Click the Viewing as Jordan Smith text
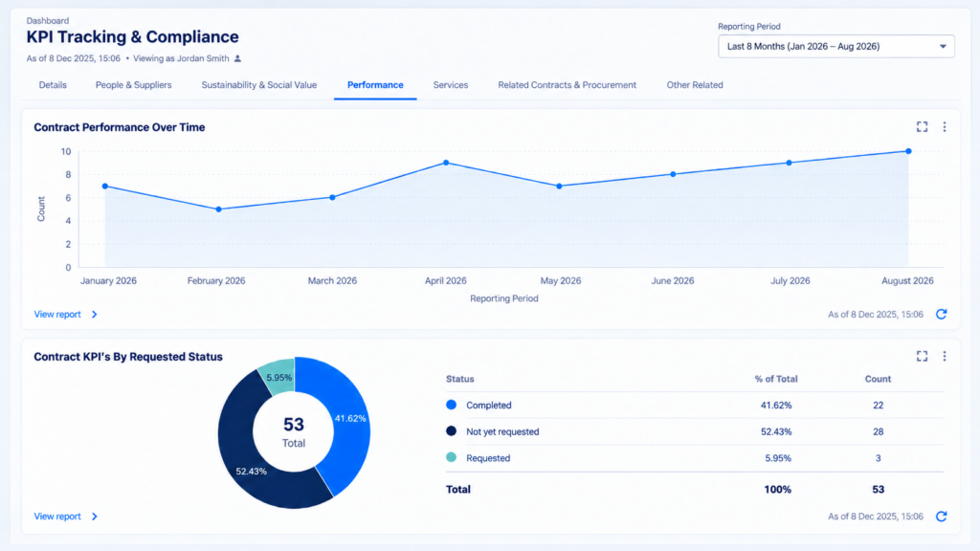The height and width of the screenshot is (551, 980). 181,58
